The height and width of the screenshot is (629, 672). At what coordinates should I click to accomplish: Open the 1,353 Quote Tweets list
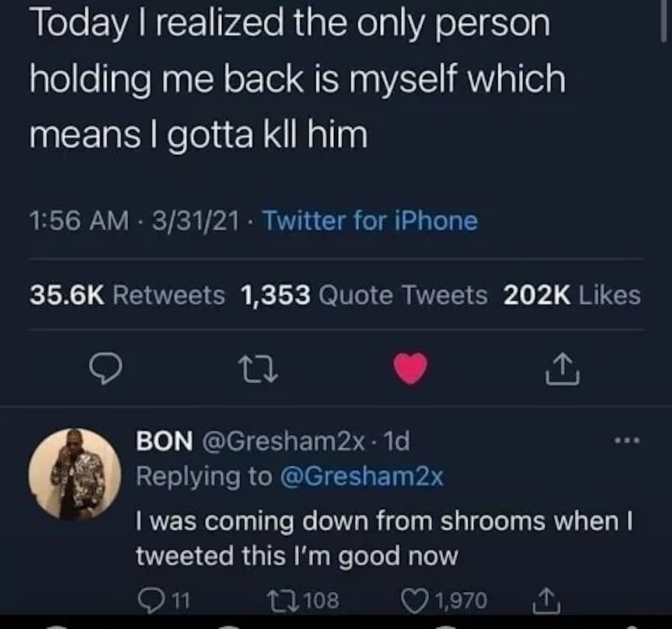364,295
